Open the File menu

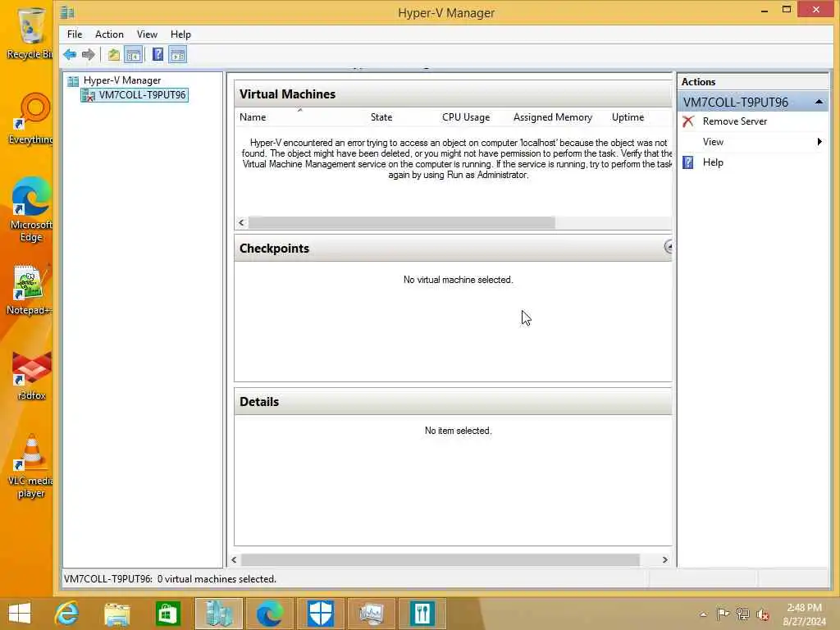75,34
